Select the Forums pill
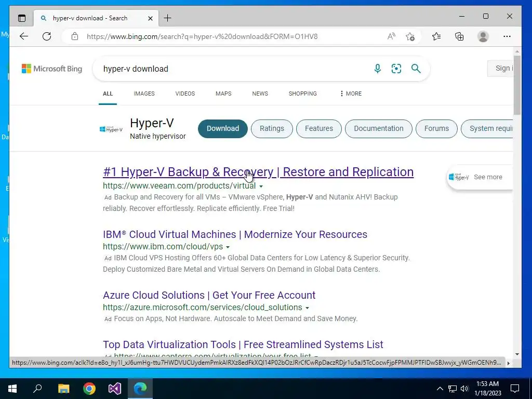This screenshot has height=399, width=532. coord(436,129)
